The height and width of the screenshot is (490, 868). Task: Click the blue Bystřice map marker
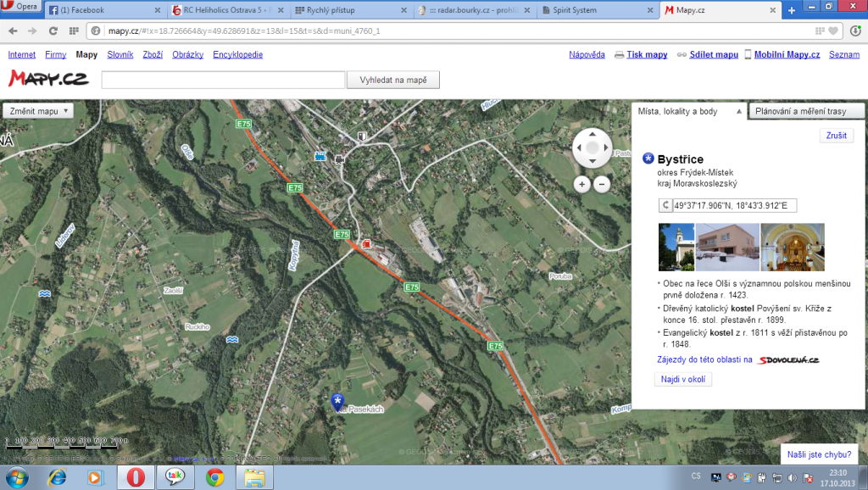coord(338,401)
